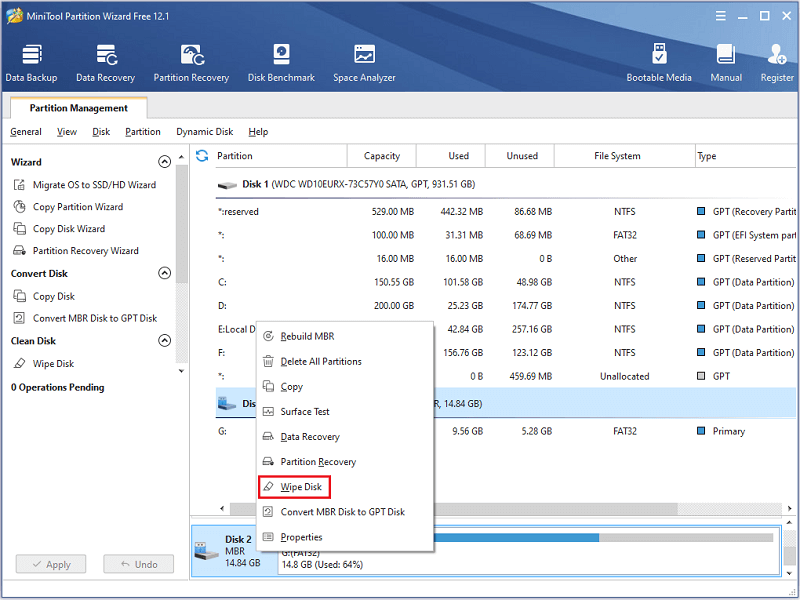The height and width of the screenshot is (600, 800).
Task: Collapse the Wizard section
Action: 165,162
